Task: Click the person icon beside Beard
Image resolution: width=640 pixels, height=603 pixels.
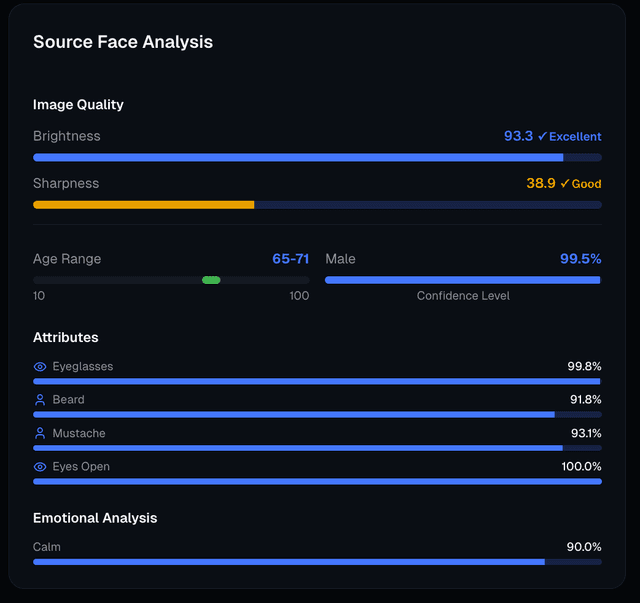Action: 40,400
